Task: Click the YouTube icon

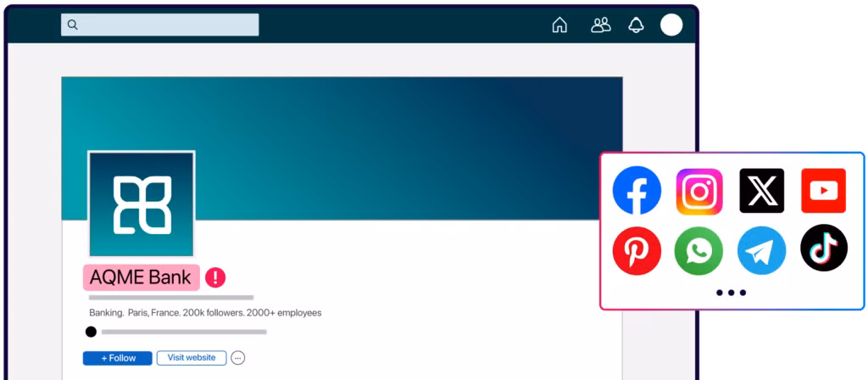Action: coord(823,191)
